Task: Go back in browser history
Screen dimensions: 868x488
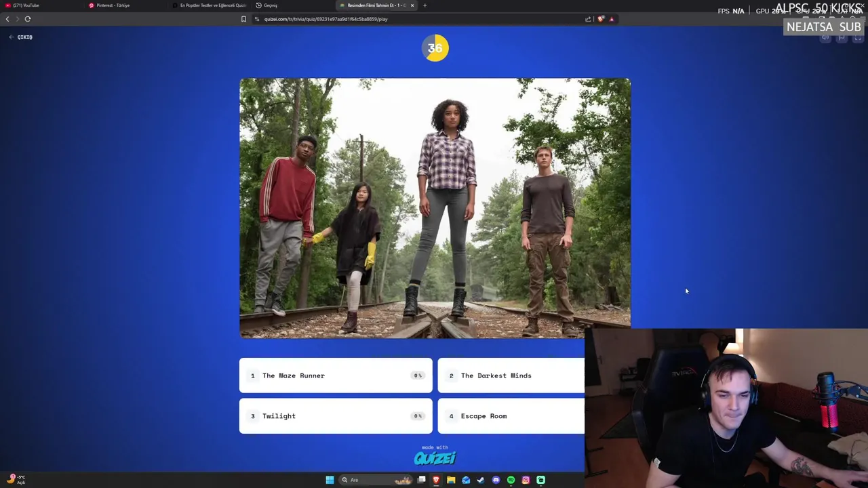Action: coord(7,19)
